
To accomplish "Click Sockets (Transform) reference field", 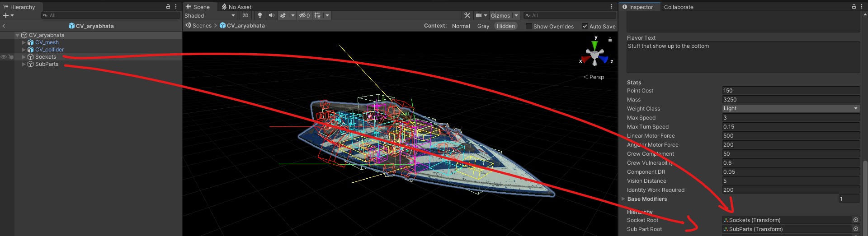I will click(x=787, y=220).
